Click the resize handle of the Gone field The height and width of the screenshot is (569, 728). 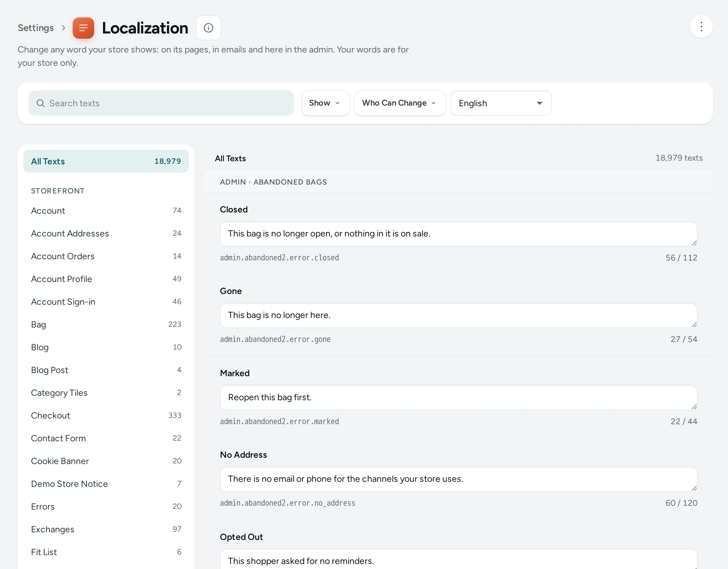(x=694, y=325)
